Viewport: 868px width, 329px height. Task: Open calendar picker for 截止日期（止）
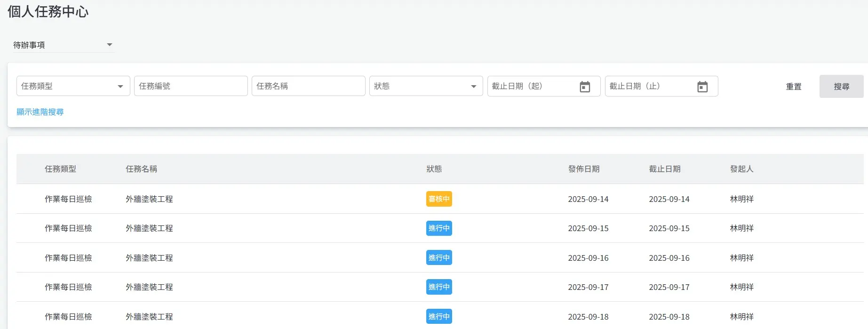click(x=702, y=87)
